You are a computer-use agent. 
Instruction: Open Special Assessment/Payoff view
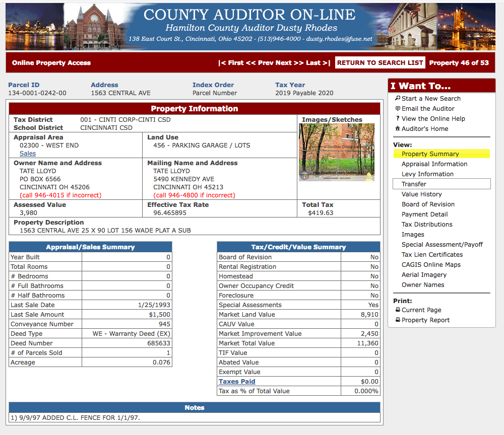(442, 245)
